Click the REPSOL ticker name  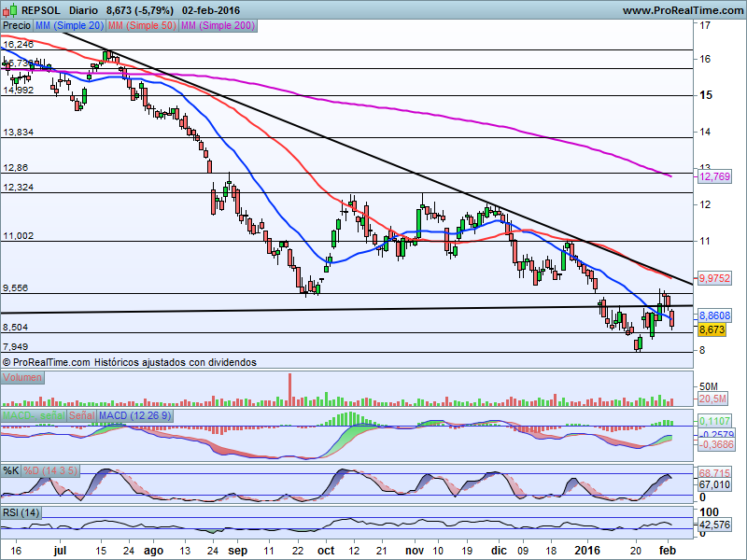(41, 10)
